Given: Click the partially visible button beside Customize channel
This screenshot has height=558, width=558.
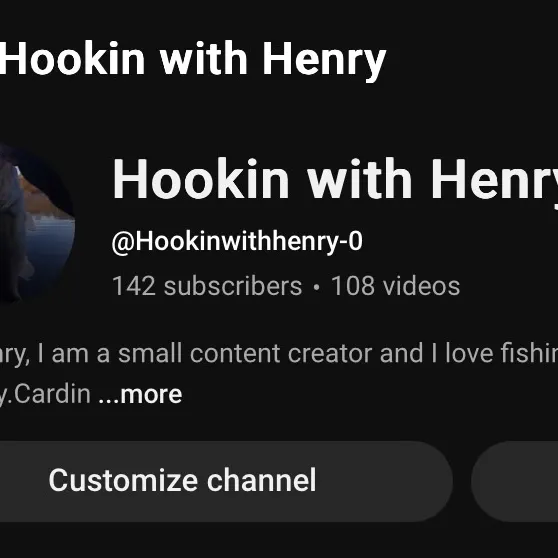Looking at the screenshot, I should pos(515,481).
